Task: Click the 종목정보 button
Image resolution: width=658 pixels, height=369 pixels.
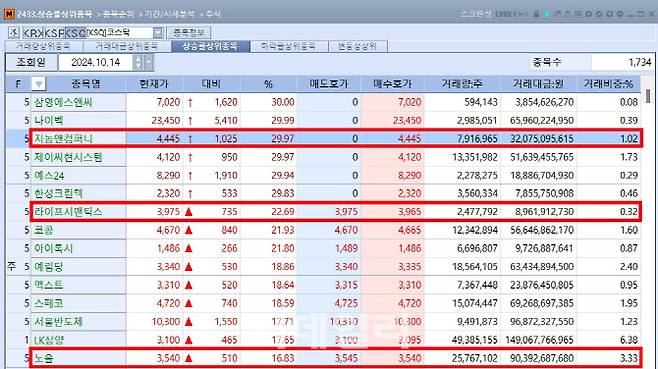Action: 189,32
